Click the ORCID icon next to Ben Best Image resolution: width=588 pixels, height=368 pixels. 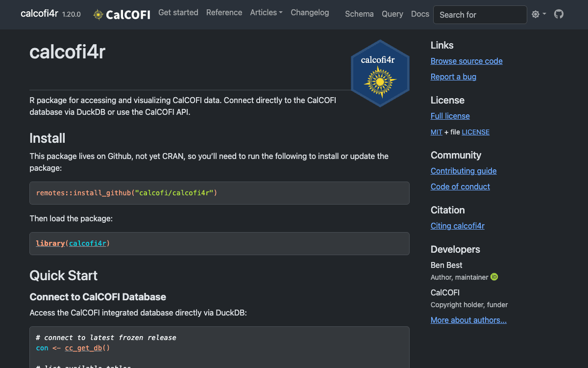(494, 277)
